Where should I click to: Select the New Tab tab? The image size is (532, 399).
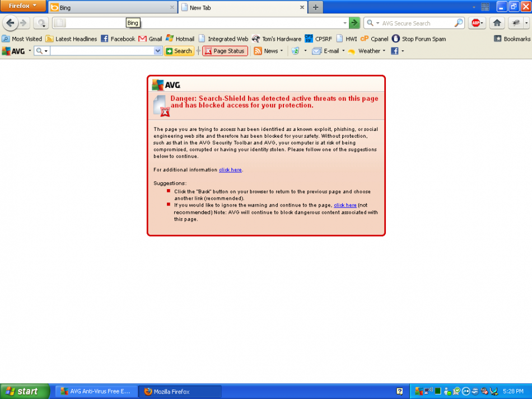coord(243,7)
